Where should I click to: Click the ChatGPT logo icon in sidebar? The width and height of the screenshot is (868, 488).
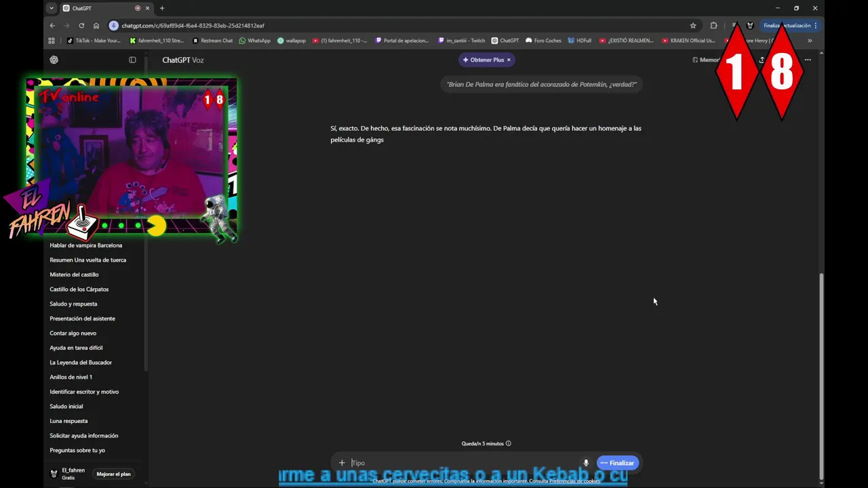point(54,60)
